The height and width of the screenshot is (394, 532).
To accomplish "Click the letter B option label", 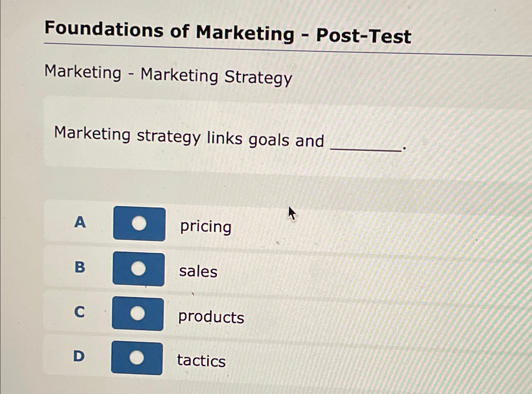I will [80, 267].
